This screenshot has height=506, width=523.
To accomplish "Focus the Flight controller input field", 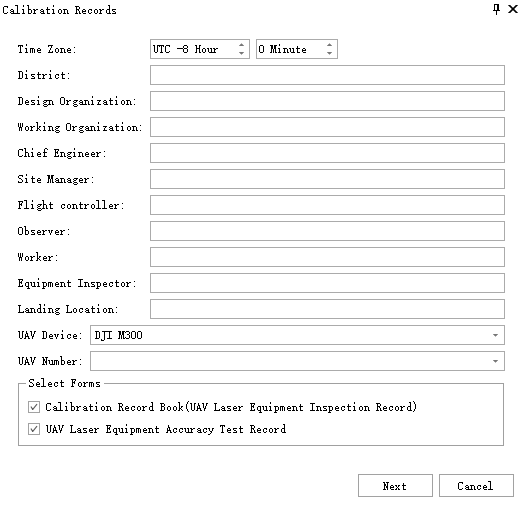I will 327,205.
